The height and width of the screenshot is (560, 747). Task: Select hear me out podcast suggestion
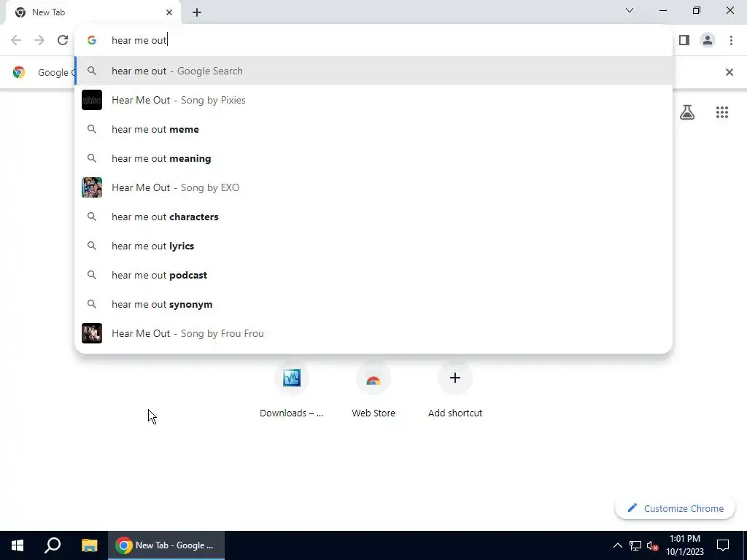(373, 275)
